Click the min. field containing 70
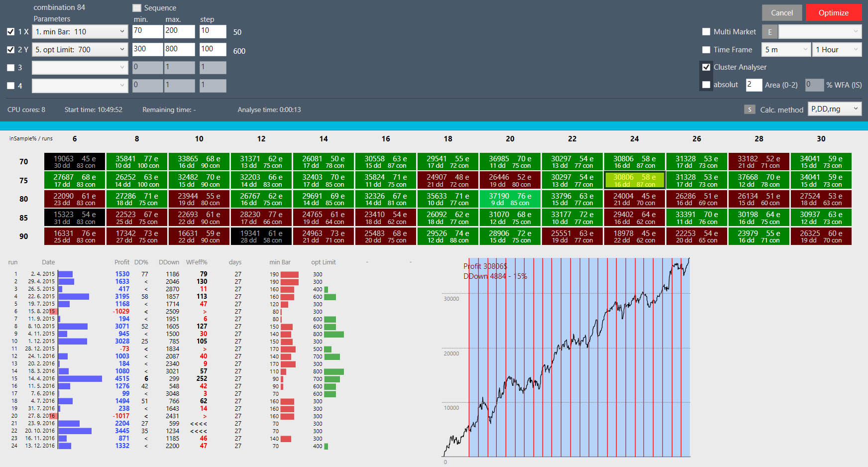The width and height of the screenshot is (868, 467). (147, 31)
